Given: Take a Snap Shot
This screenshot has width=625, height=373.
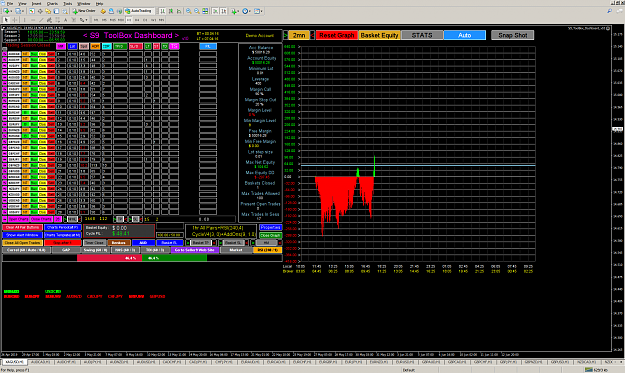Looking at the screenshot, I should (513, 35).
